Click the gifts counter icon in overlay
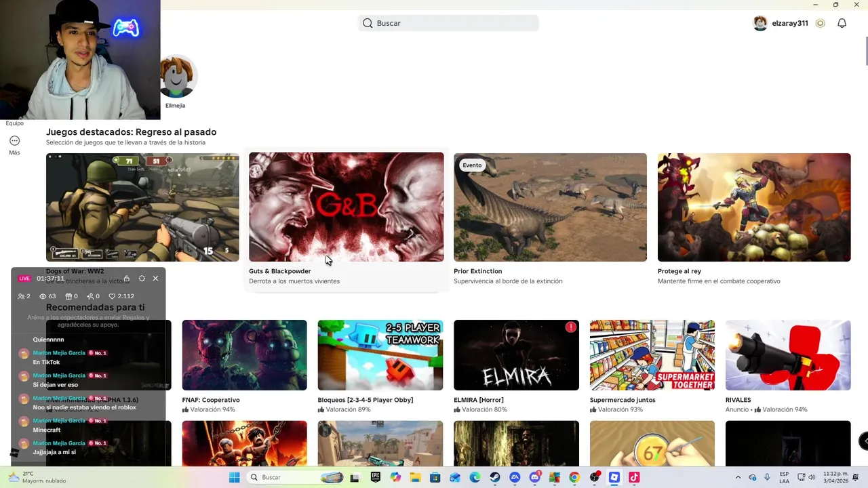 (68, 296)
